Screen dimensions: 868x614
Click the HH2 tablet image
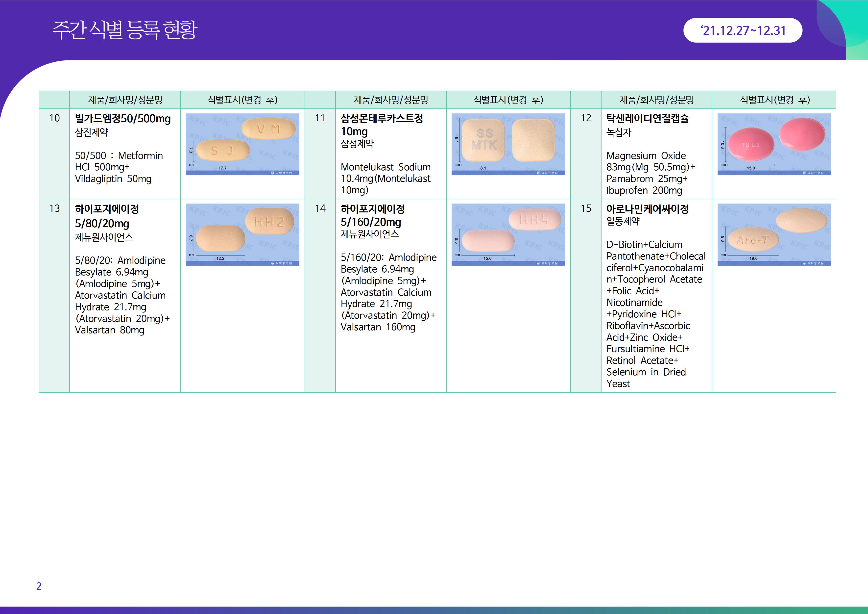point(242,234)
